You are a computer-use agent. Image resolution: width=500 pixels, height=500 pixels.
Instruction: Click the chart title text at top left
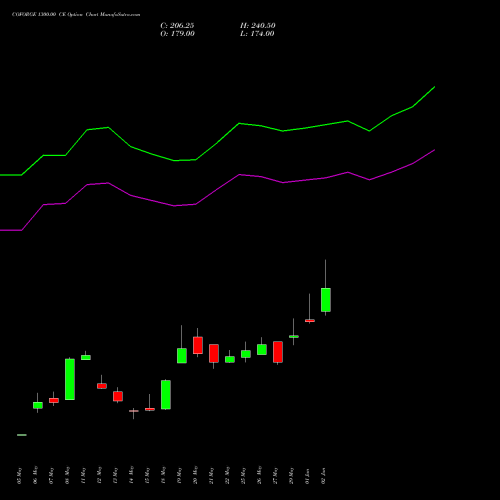pyautogui.click(x=76, y=15)
